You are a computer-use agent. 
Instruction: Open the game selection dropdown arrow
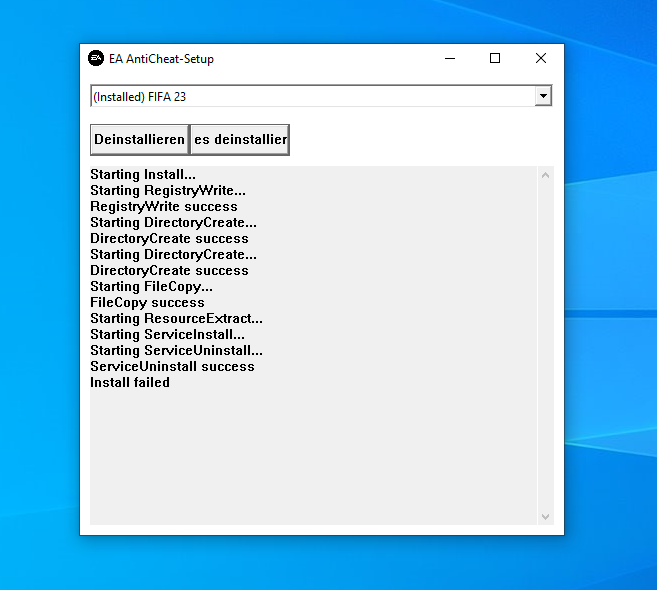(x=543, y=96)
